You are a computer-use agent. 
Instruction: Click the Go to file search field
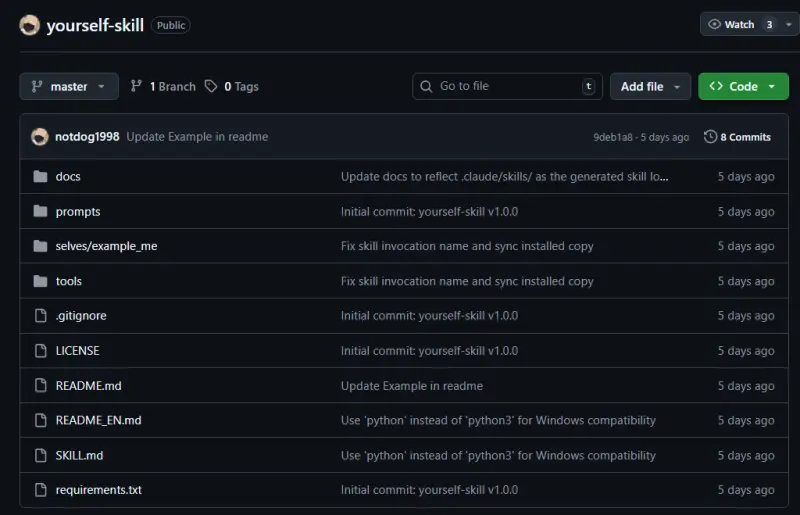pyautogui.click(x=505, y=87)
